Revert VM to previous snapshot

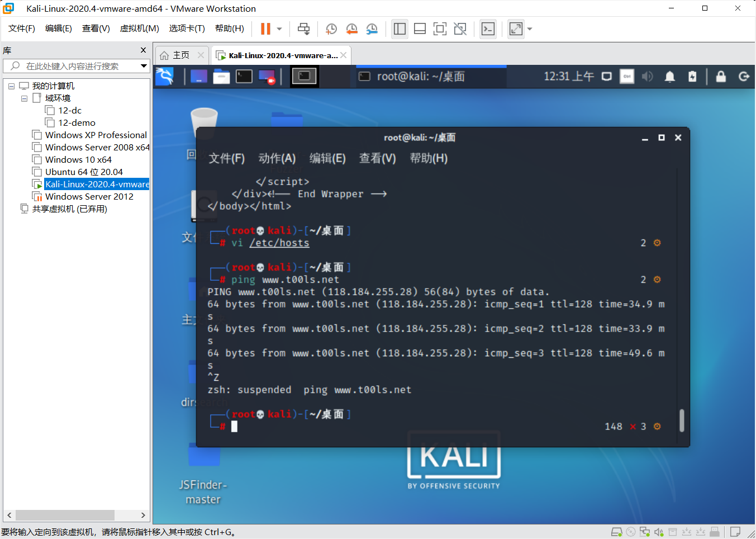351,29
